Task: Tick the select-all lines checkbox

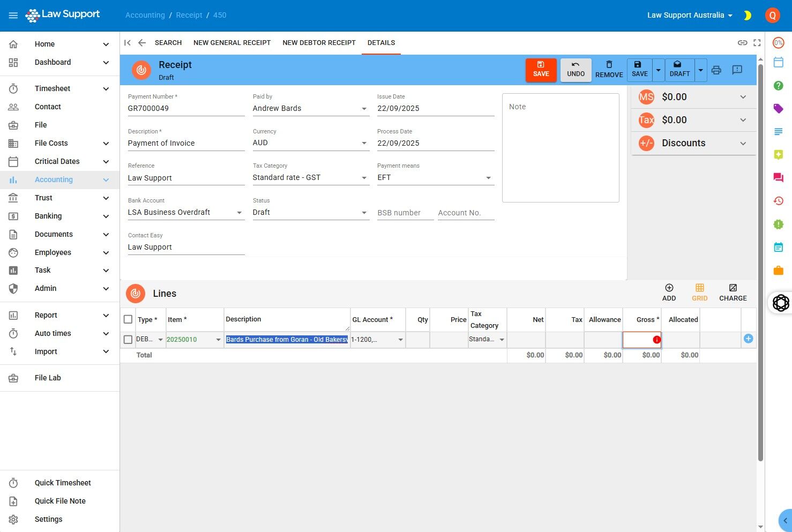Action: point(128,319)
